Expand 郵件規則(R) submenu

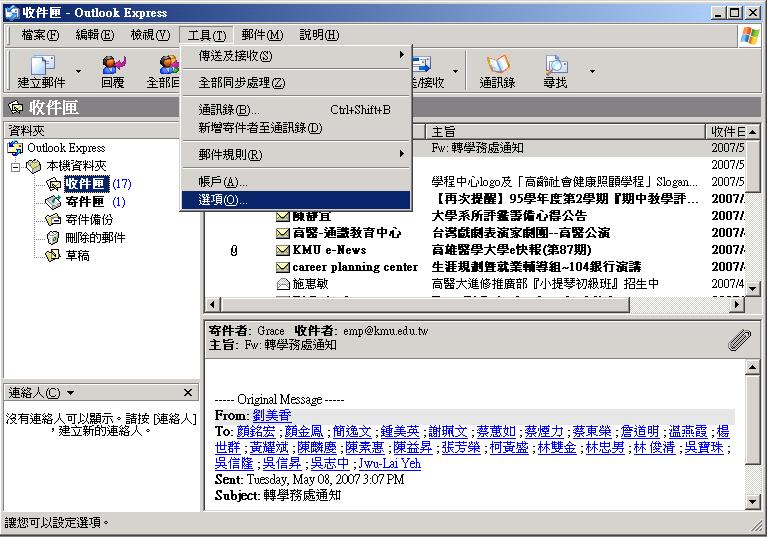[296, 155]
